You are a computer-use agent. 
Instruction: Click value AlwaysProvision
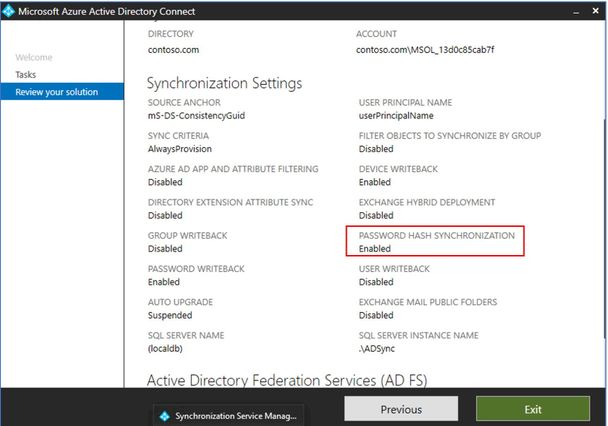(x=180, y=149)
